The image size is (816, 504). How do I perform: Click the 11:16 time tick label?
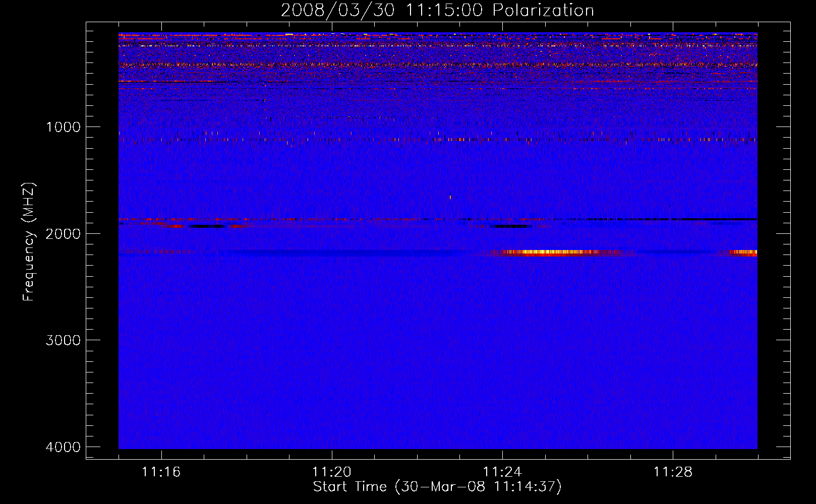click(161, 472)
